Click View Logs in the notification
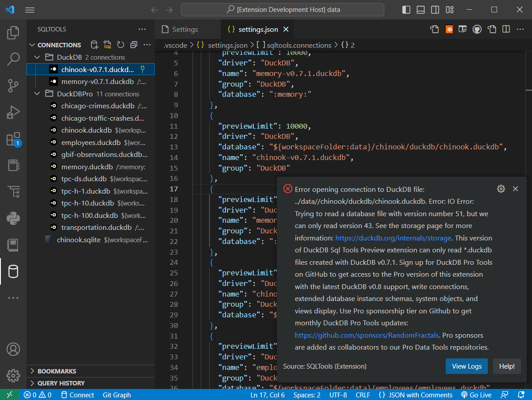Screen dimensions: 532x400 click(467, 366)
